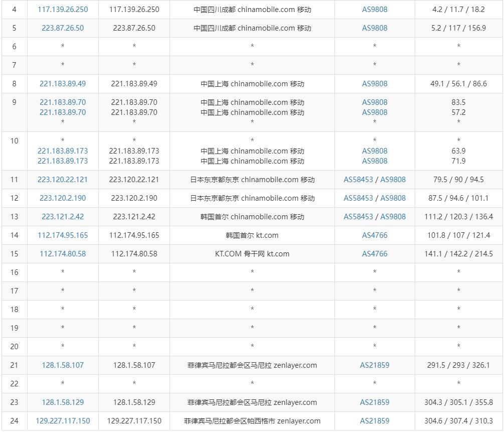
Task: Select latency 304.6 / 307.4 / 310.3
Action: coord(458,421)
